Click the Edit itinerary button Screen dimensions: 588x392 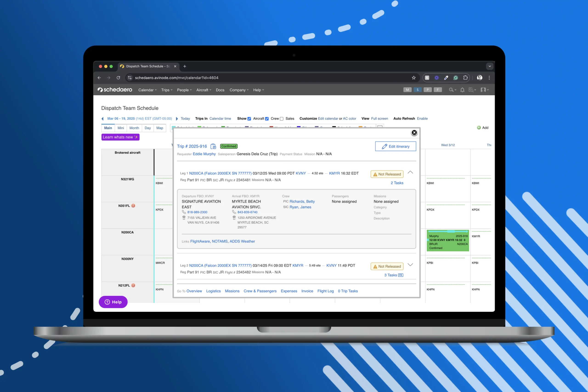[x=396, y=147]
